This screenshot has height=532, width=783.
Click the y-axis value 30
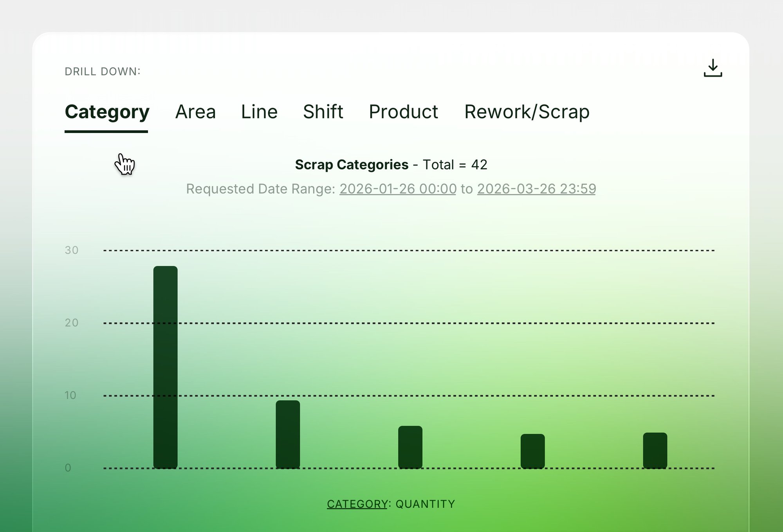pos(72,250)
